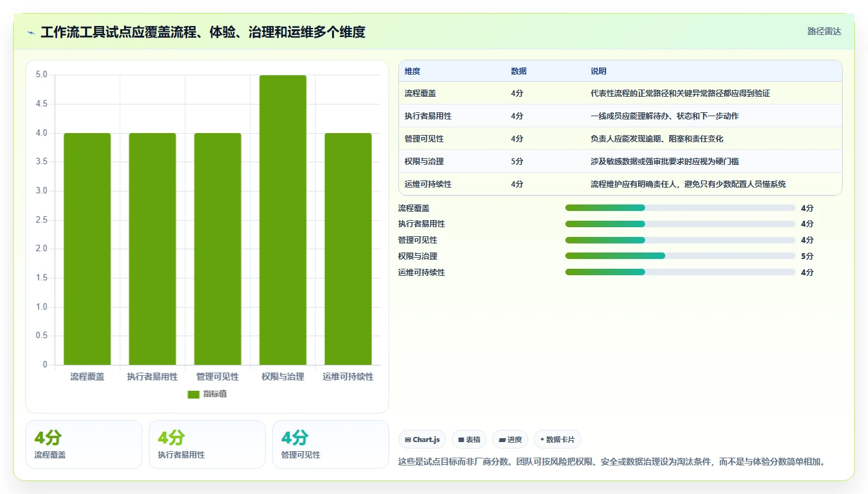Select the 运维可持续性 table row name

point(428,184)
